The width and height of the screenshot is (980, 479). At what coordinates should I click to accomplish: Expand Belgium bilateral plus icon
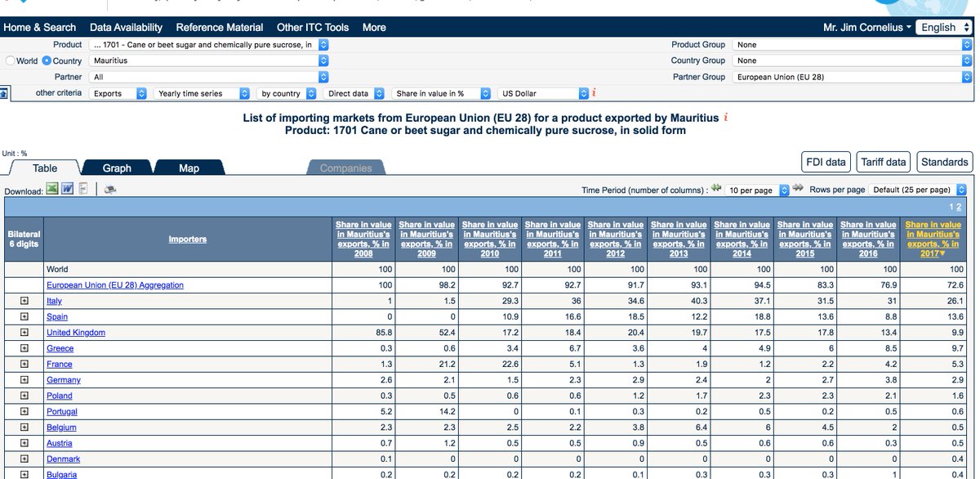pyautogui.click(x=24, y=428)
